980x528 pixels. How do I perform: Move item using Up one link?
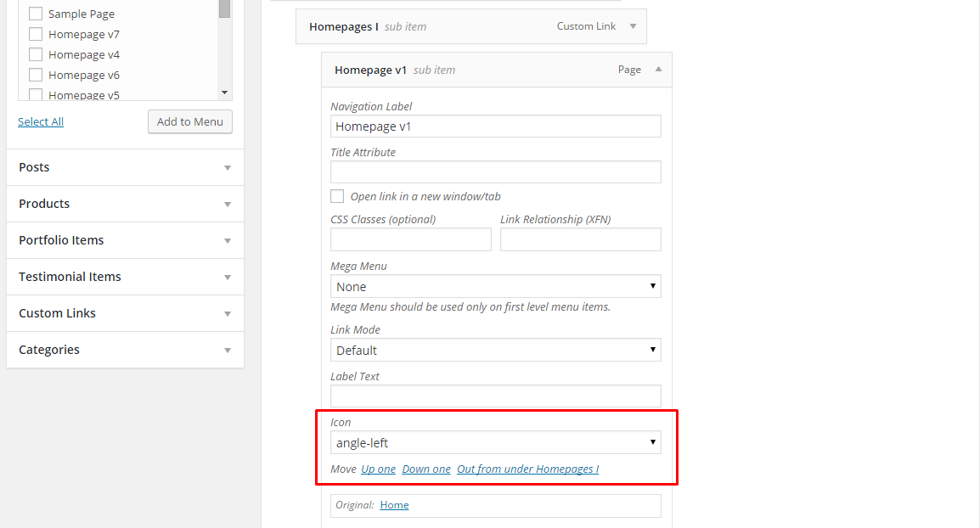click(378, 469)
